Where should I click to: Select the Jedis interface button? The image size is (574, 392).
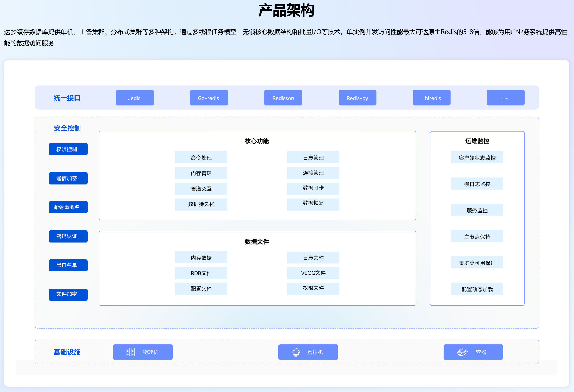coord(135,98)
